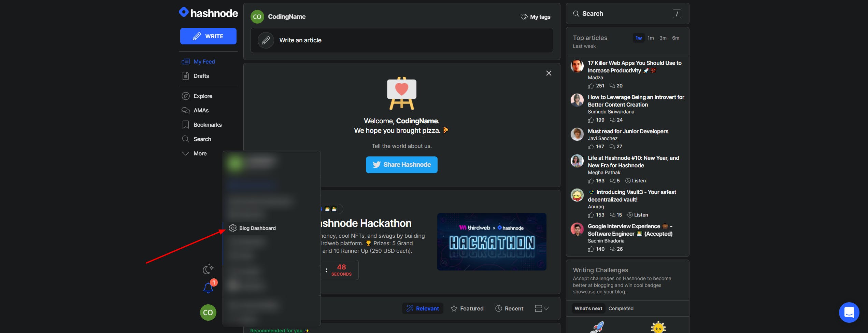Click the top-right Search box
Image resolution: width=868 pixels, height=333 pixels.
point(627,14)
